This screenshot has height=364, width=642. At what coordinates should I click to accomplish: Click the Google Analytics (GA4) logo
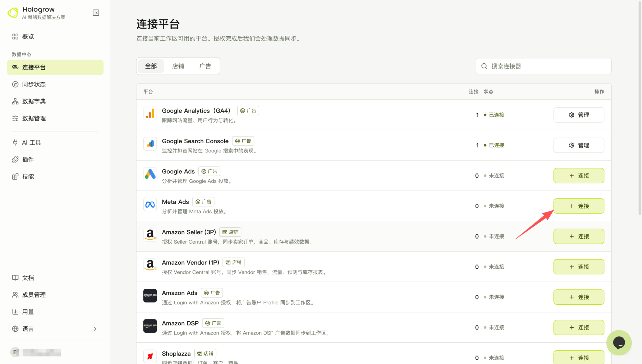point(150,113)
